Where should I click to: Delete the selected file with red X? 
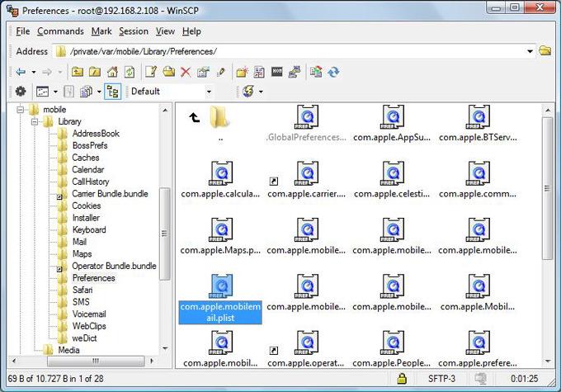pyautogui.click(x=186, y=72)
